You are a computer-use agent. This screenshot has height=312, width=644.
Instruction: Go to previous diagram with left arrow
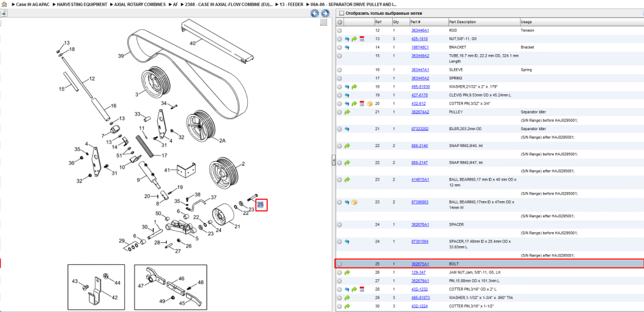click(x=315, y=14)
